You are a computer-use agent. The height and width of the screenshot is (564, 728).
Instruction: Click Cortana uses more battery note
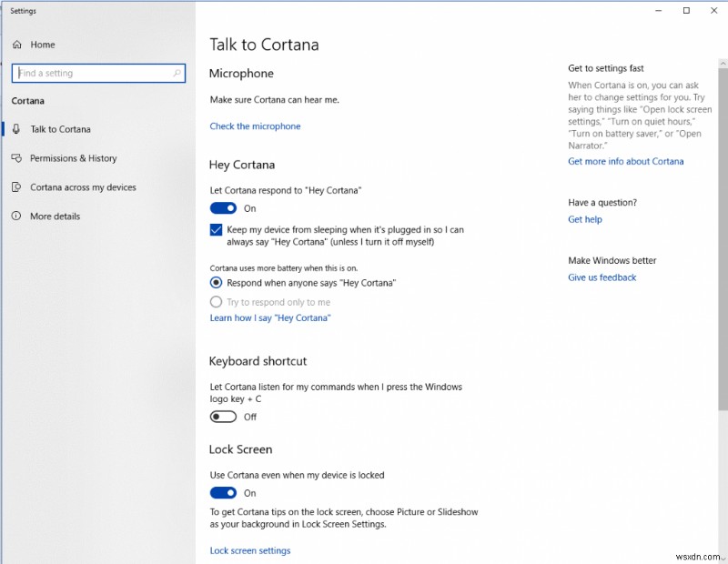[x=284, y=268]
